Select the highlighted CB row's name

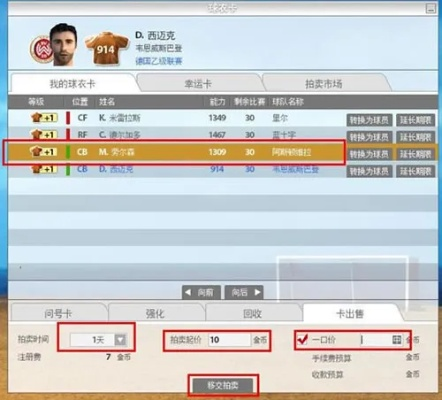click(117, 152)
